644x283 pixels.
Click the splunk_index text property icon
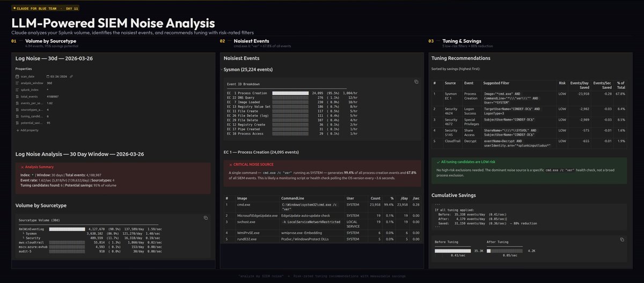point(18,89)
